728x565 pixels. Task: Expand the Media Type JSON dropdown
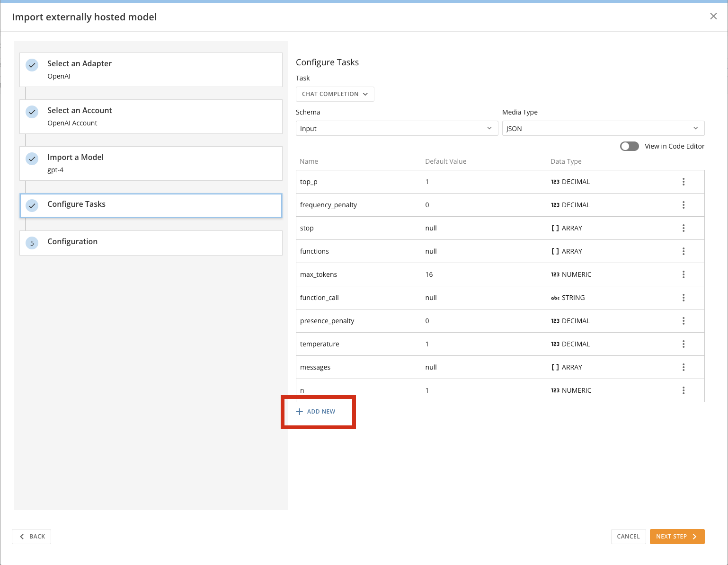click(604, 128)
